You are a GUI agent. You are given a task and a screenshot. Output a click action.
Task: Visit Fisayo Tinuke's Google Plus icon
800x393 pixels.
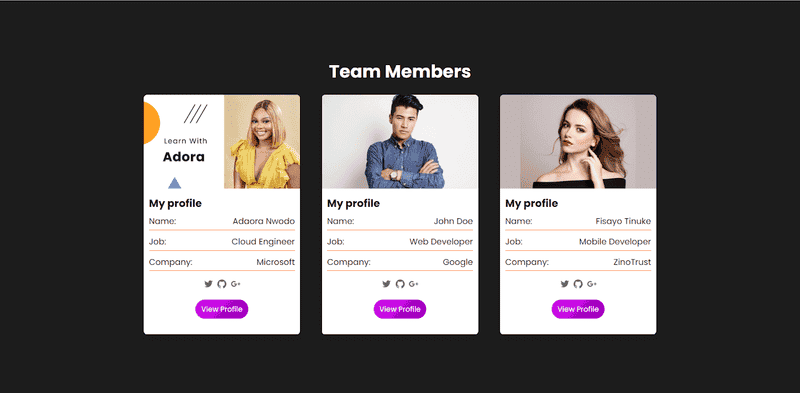pyautogui.click(x=592, y=284)
